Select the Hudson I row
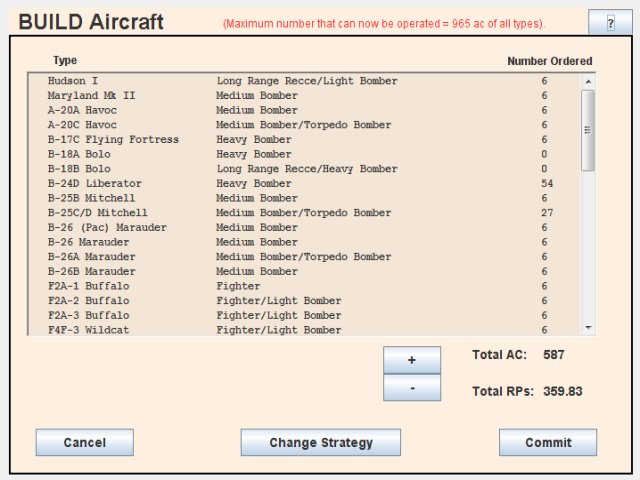The height and width of the screenshot is (480, 640). (300, 81)
